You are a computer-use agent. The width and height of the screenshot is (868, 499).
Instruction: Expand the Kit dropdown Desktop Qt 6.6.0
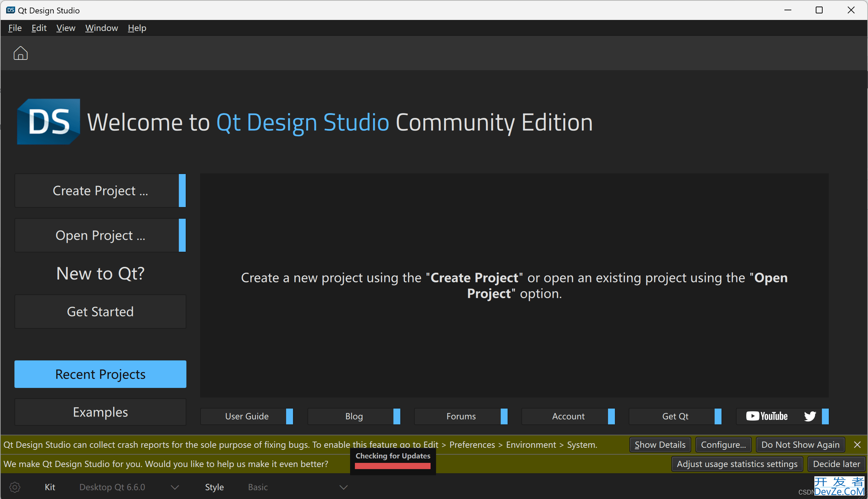point(129,487)
